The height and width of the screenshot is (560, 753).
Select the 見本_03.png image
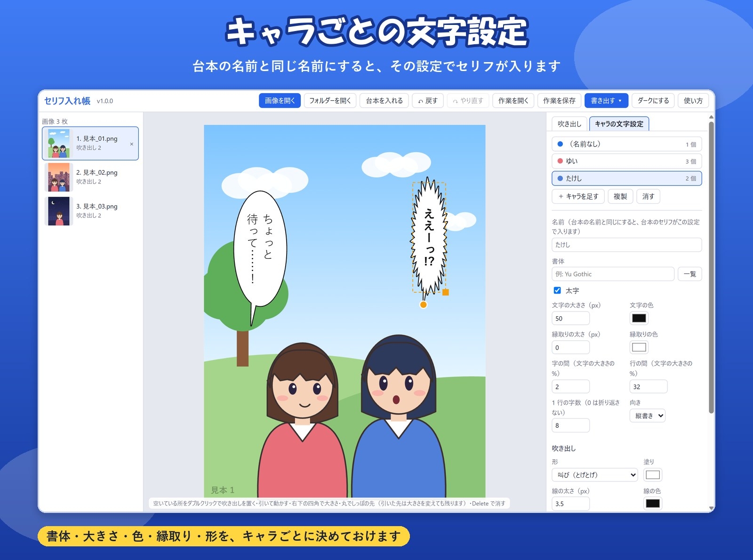point(91,211)
